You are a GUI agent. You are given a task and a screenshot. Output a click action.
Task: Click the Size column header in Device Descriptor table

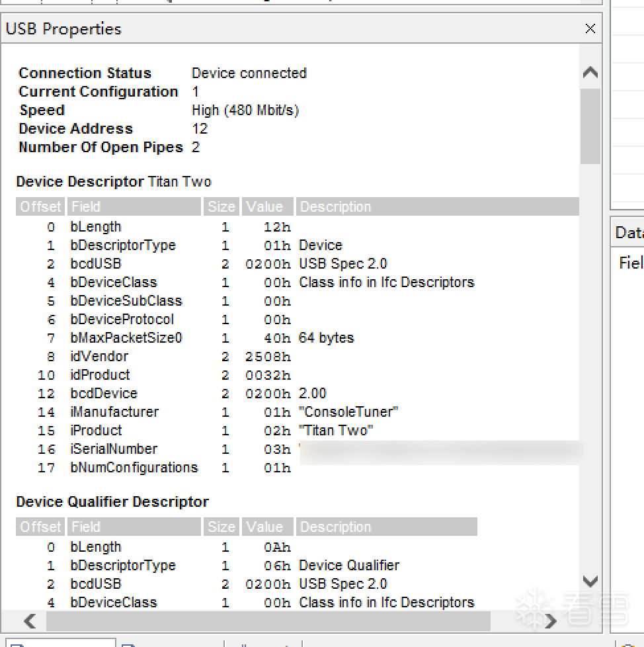[x=221, y=206]
